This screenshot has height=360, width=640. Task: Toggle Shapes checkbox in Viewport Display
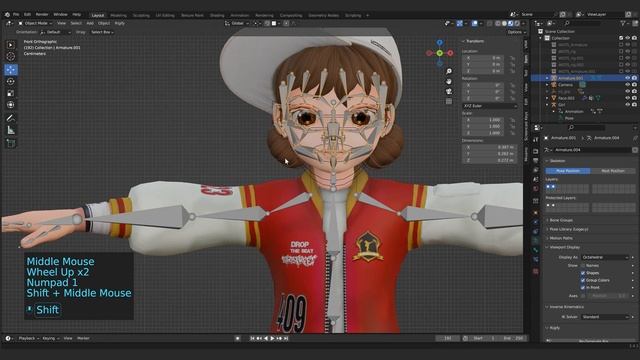click(583, 273)
